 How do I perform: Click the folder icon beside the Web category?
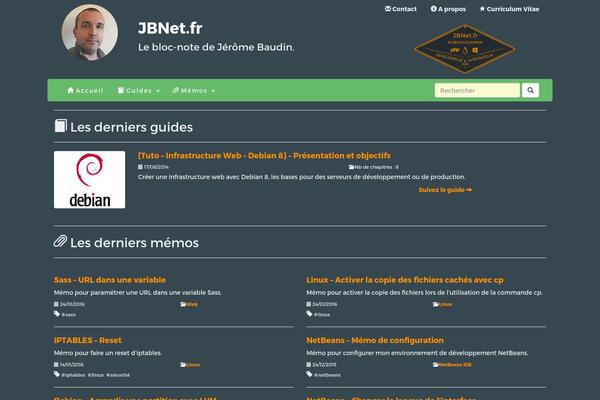coord(183,304)
